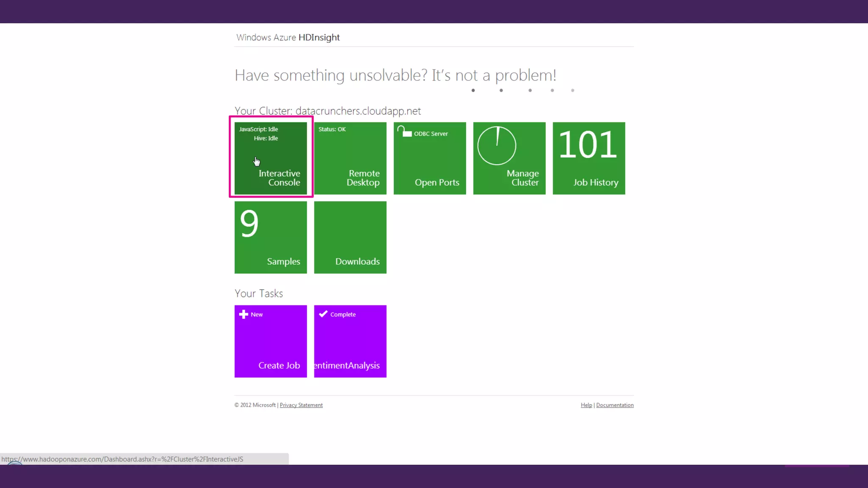This screenshot has height=488, width=868.
Task: Click the plus icon on Create Job
Action: point(243,314)
